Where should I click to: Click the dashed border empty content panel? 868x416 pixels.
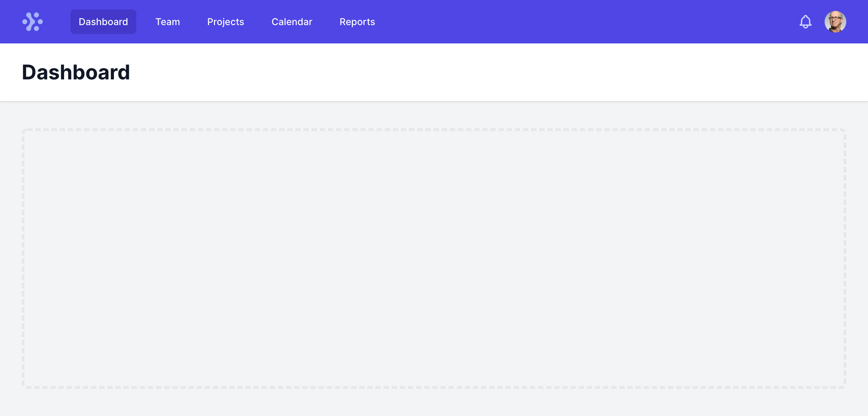tap(434, 258)
